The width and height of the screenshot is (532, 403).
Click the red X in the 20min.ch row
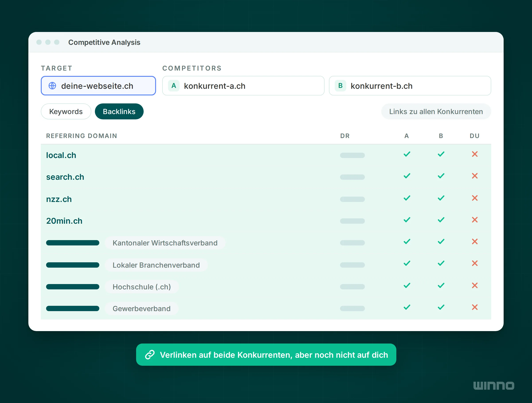click(x=475, y=219)
